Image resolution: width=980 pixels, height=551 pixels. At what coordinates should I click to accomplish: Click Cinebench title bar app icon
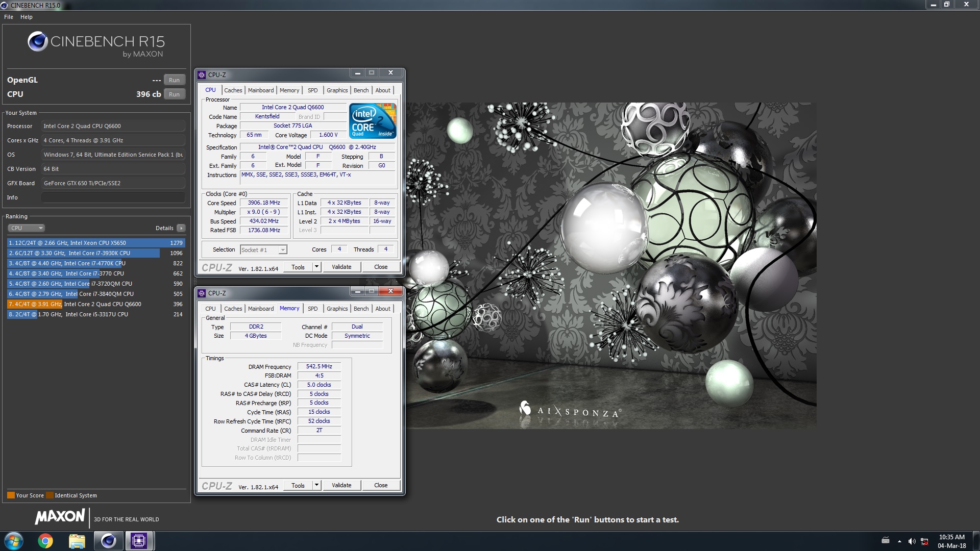coord(5,5)
